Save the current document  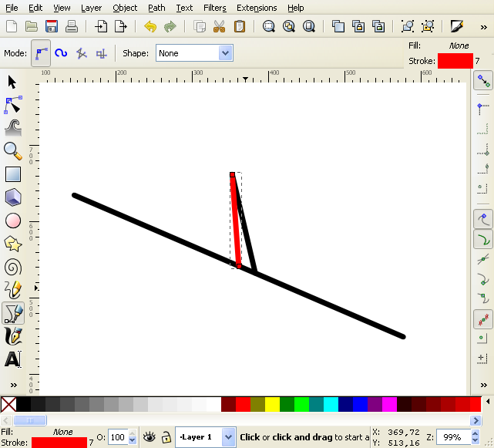(x=52, y=26)
